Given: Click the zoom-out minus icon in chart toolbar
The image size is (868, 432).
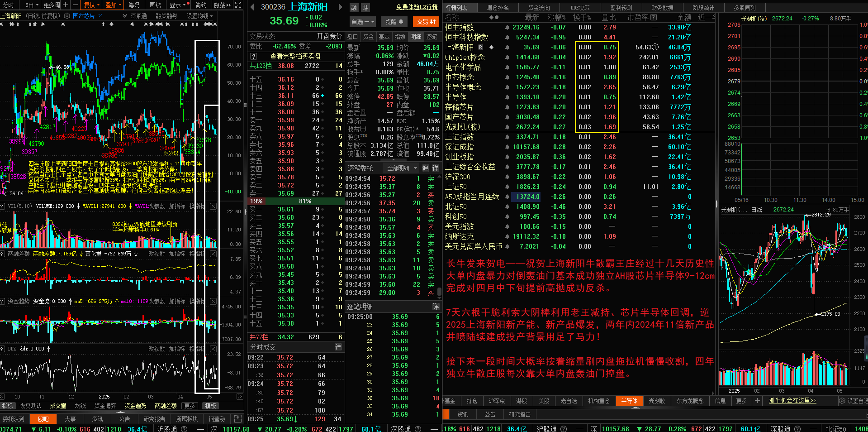Looking at the screenshot, I should tap(75, 5).
